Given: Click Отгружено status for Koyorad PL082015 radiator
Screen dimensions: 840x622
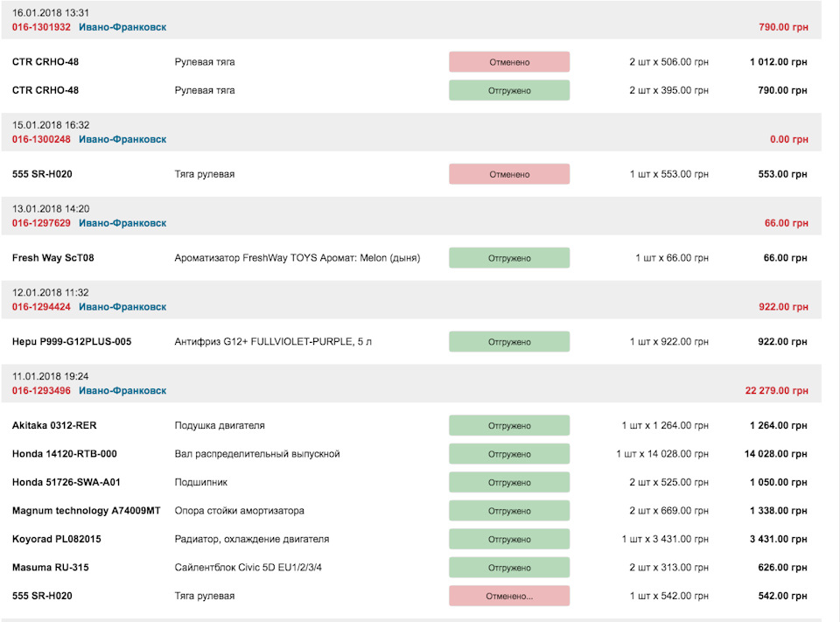Looking at the screenshot, I should coord(509,539).
